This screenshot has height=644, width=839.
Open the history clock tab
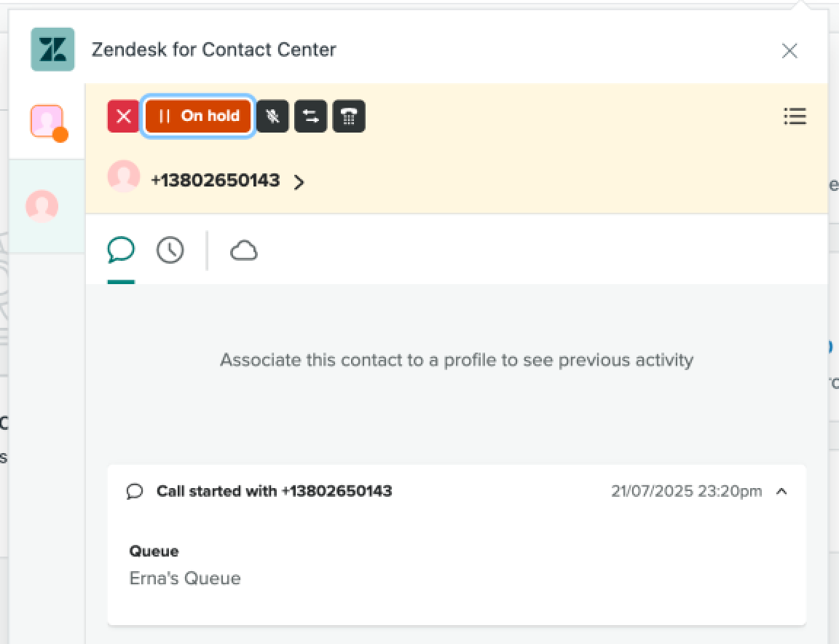tap(170, 251)
